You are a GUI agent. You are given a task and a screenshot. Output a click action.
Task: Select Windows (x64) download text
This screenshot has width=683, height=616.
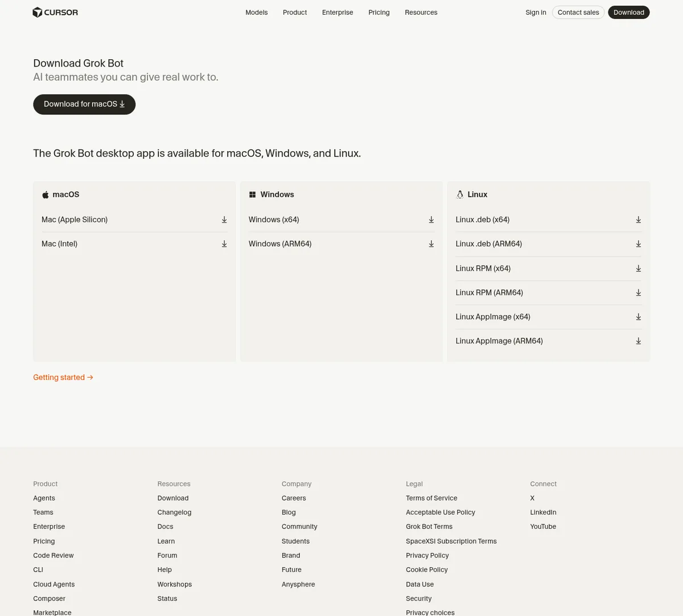274,220
